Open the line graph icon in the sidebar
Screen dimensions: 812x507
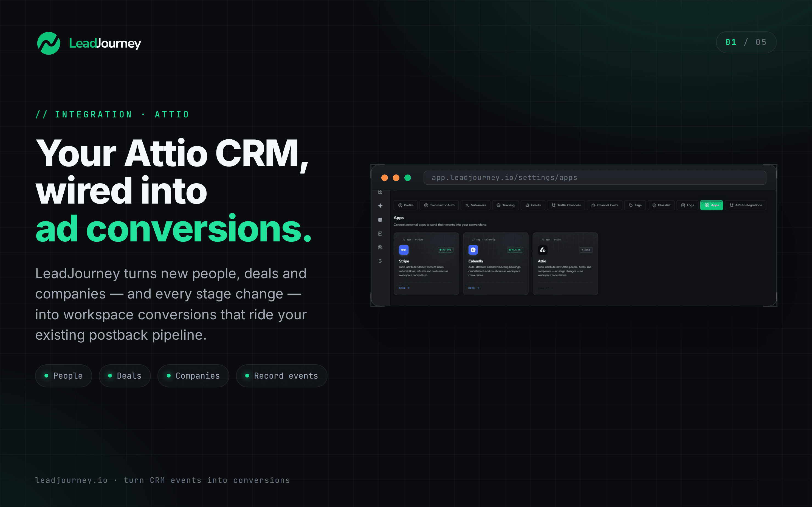[380, 234]
